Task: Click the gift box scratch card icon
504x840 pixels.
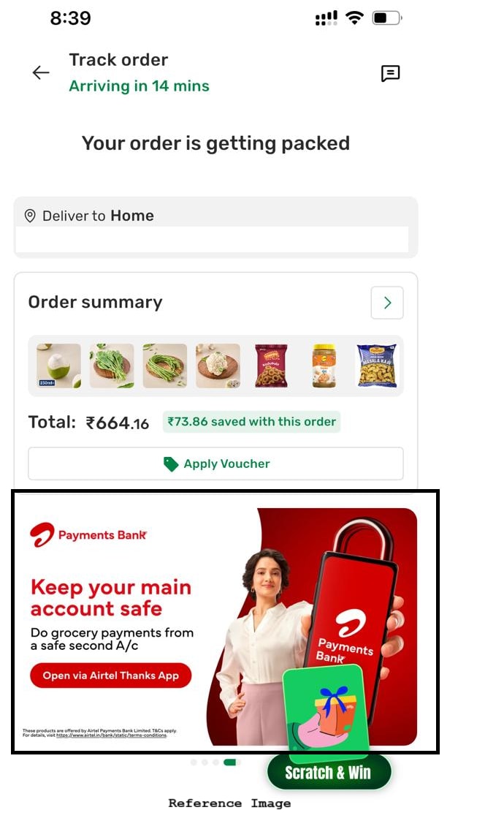Action: tap(326, 708)
